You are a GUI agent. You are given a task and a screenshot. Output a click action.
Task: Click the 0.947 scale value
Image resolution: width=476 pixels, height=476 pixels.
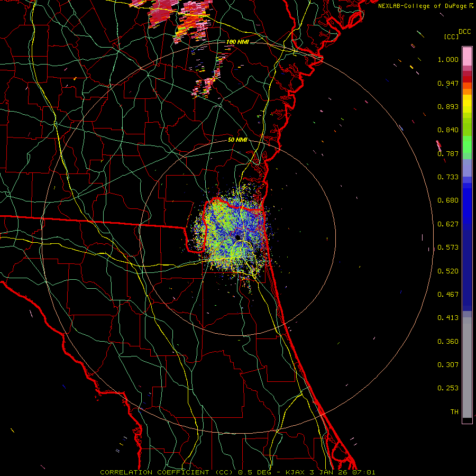click(x=448, y=83)
